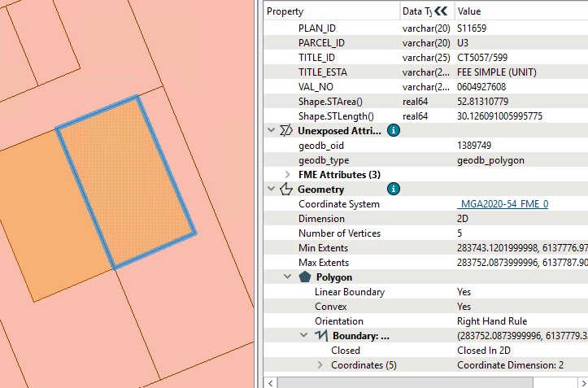This screenshot has width=588, height=388.
Task: Collapse the Unexposed Attributes section
Action: (x=271, y=131)
